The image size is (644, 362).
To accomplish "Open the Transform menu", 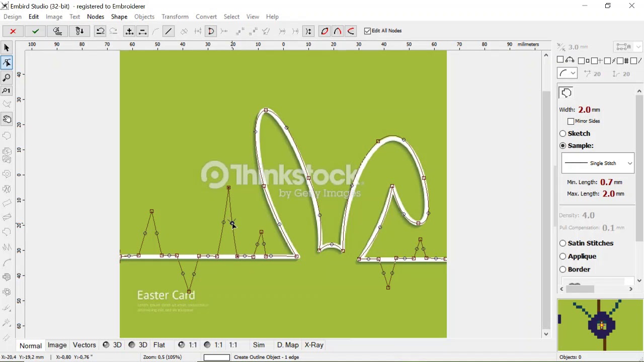I will pyautogui.click(x=175, y=17).
